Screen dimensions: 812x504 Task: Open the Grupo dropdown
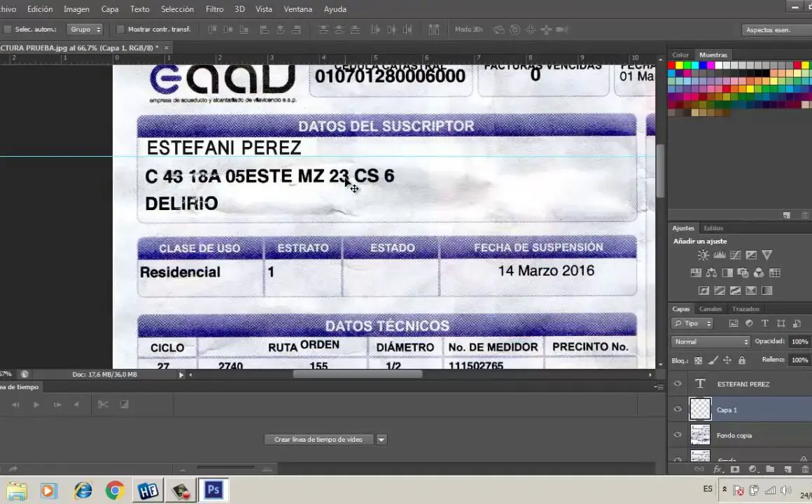(85, 29)
